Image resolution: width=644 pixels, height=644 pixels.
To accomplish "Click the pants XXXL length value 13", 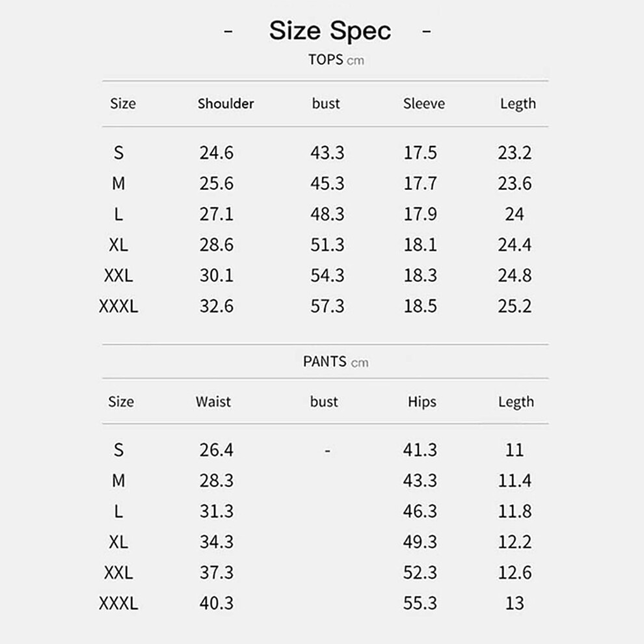I will 515,603.
